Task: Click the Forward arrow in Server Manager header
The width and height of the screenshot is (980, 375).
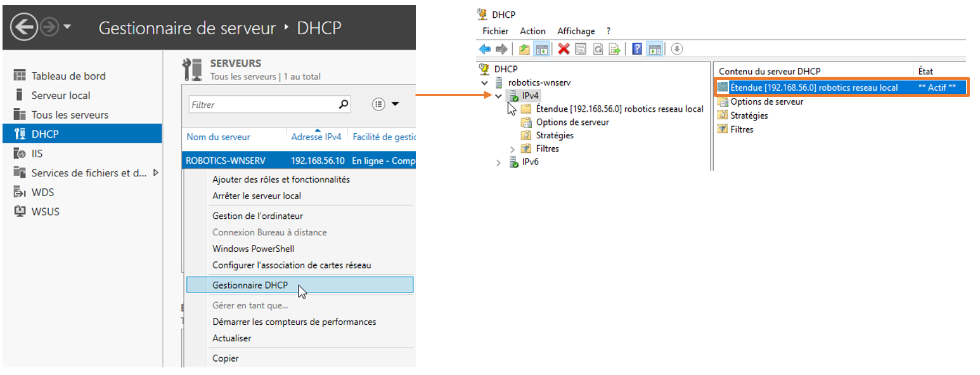Action: click(49, 27)
